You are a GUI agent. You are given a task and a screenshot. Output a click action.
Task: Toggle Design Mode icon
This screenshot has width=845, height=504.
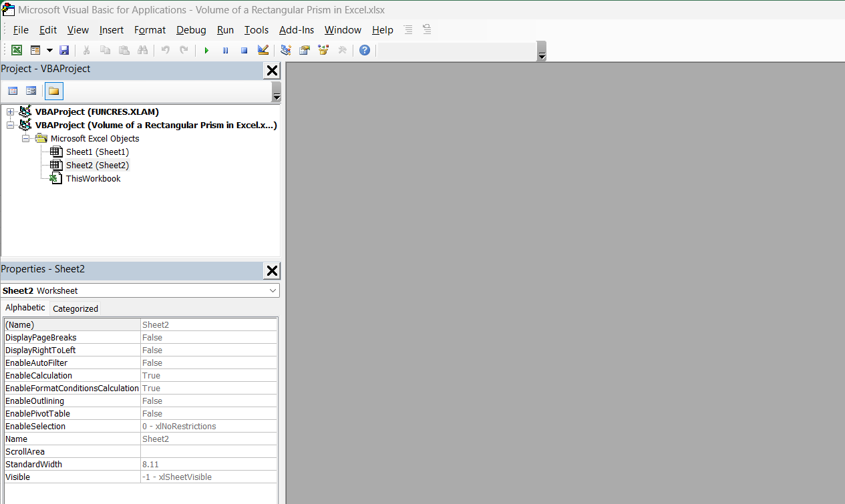[x=263, y=50]
